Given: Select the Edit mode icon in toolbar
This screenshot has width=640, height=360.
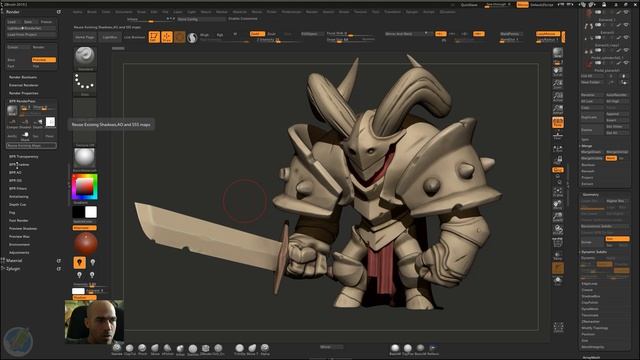Looking at the screenshot, I should pos(154,37).
